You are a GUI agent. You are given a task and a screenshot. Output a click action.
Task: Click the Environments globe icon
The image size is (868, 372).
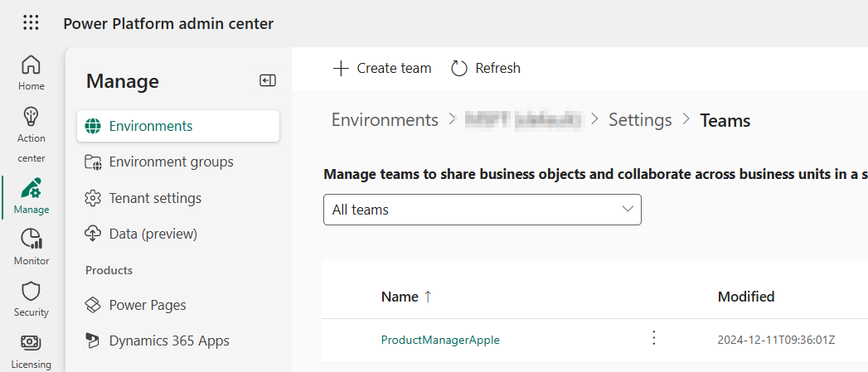pyautogui.click(x=93, y=126)
